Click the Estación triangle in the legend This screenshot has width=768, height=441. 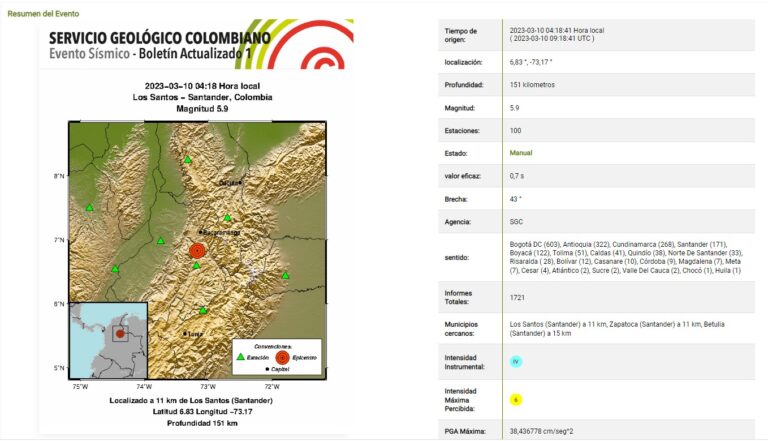point(240,357)
